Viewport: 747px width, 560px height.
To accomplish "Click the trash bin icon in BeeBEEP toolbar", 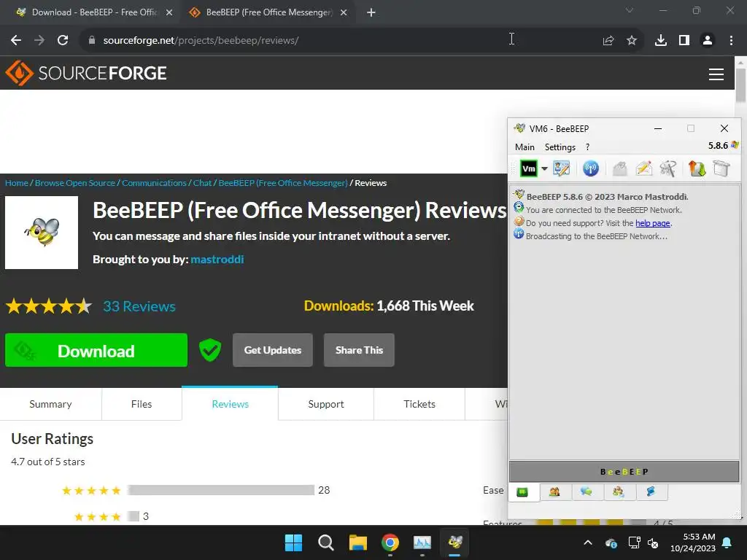I will tap(721, 168).
